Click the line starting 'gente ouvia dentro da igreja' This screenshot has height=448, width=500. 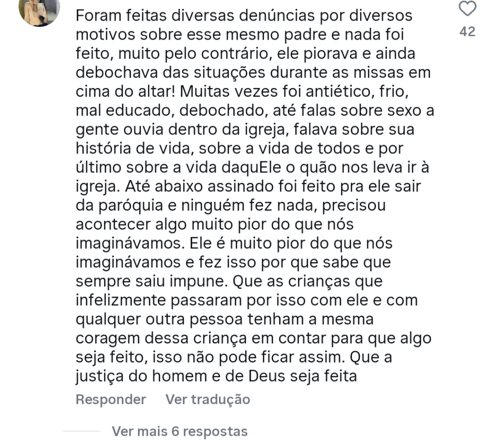pyautogui.click(x=245, y=129)
